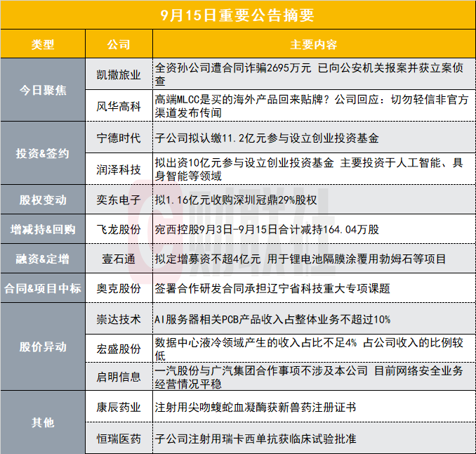The height and width of the screenshot is (454, 476).
Task: Select company name 启明信息
Action: 119,377
